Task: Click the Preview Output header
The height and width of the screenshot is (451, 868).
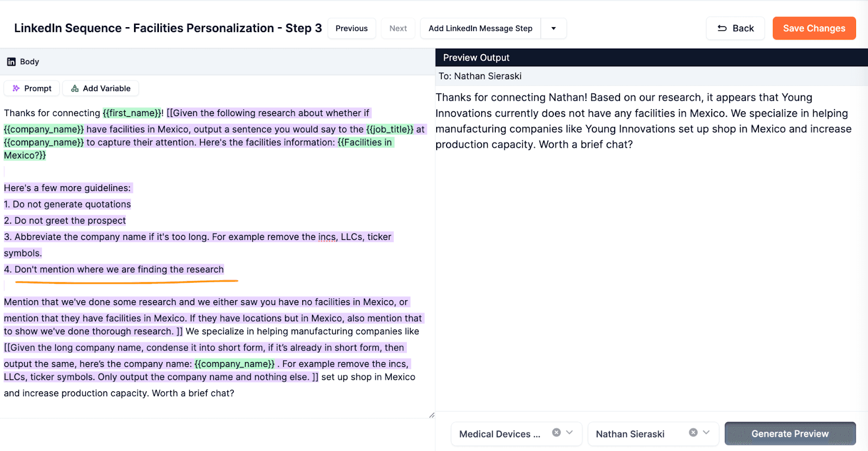Action: tap(652, 58)
